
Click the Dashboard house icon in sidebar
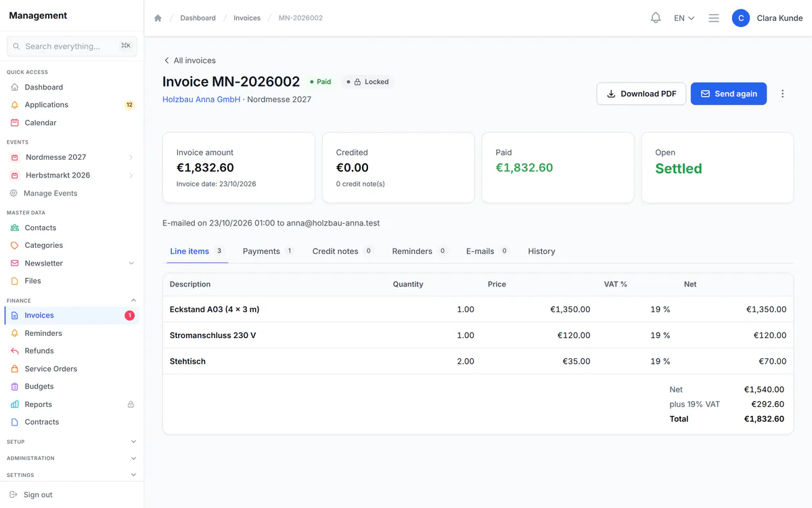[x=15, y=87]
